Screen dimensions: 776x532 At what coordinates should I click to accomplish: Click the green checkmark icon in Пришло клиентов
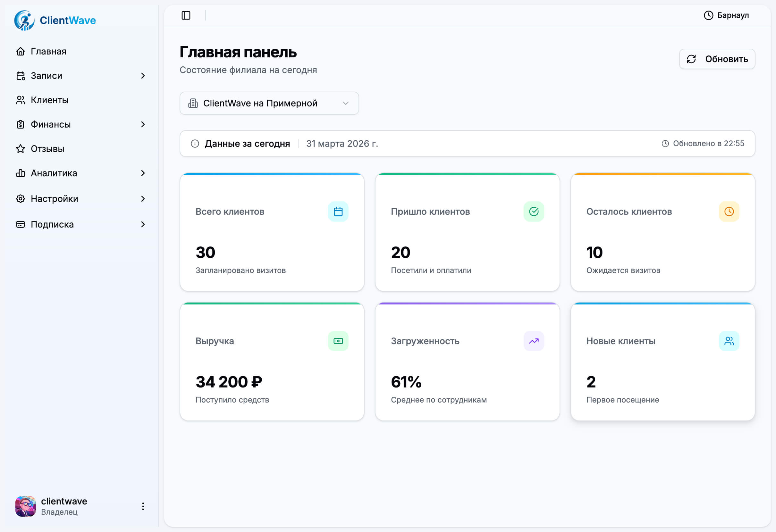(x=534, y=211)
